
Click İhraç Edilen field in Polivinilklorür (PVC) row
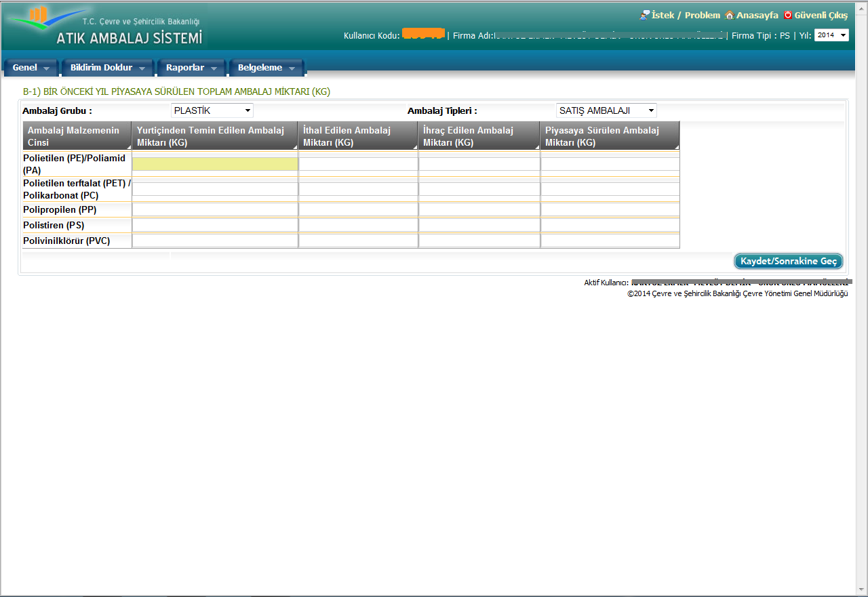coord(479,241)
